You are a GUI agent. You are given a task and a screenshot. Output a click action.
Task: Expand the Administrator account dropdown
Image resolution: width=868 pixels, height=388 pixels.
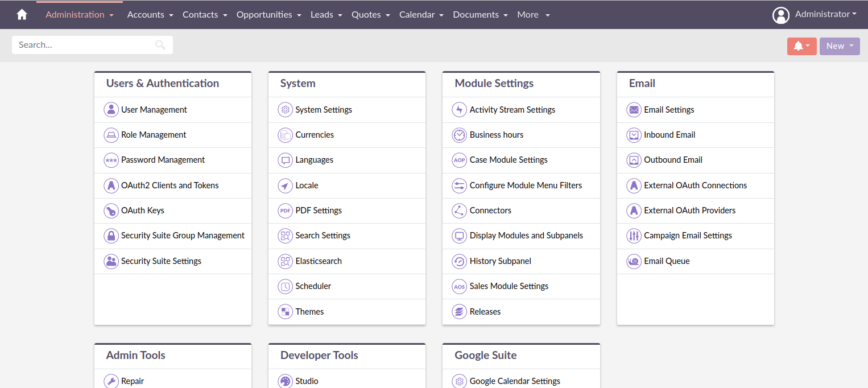(825, 14)
